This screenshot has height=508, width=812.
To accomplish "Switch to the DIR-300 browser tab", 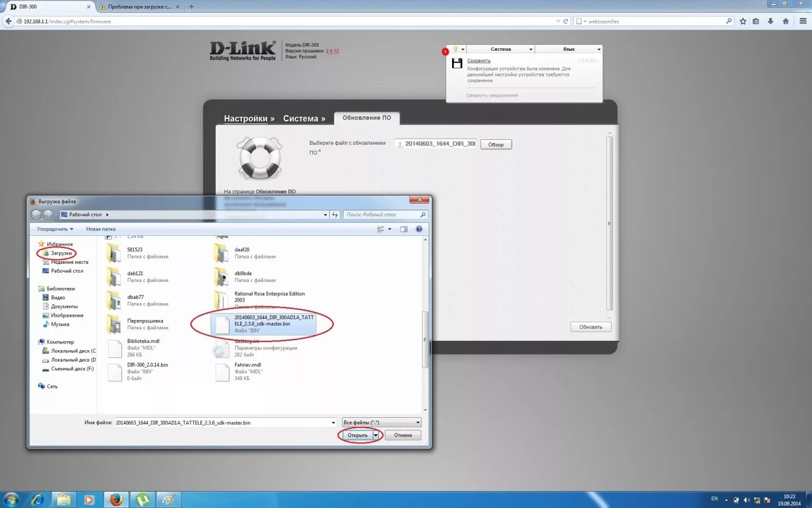I will (49, 7).
